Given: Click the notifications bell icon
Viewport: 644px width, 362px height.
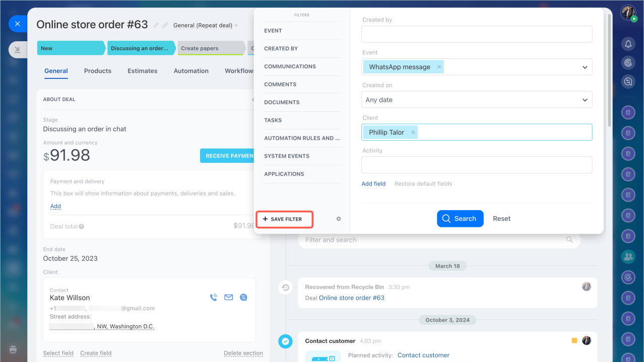Looking at the screenshot, I should pyautogui.click(x=628, y=44).
